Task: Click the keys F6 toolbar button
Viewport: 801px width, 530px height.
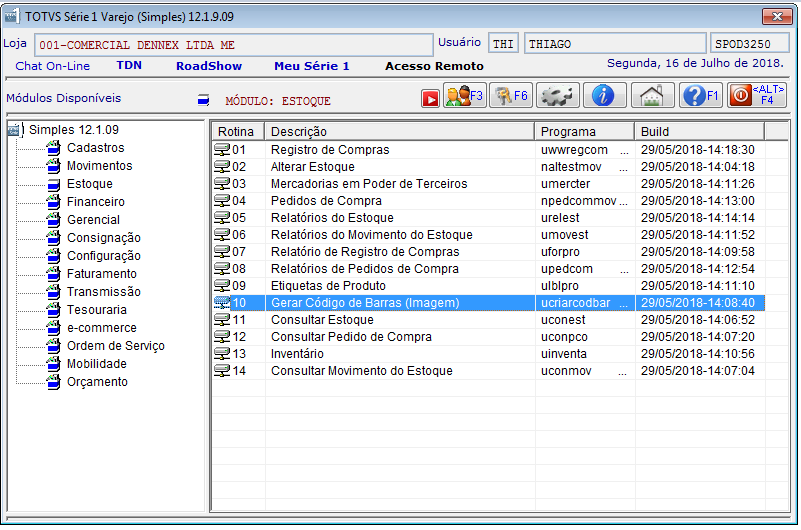Action: click(511, 95)
